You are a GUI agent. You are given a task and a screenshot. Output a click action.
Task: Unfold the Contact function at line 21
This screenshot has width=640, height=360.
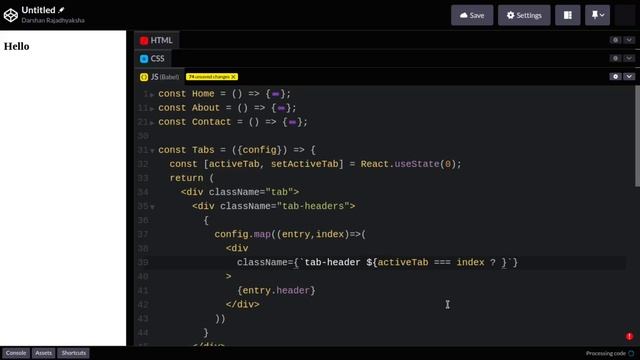pos(152,122)
